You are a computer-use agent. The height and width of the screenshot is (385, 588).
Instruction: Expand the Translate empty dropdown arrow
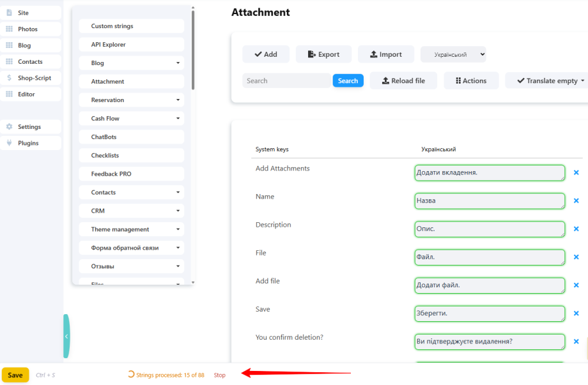coord(583,80)
